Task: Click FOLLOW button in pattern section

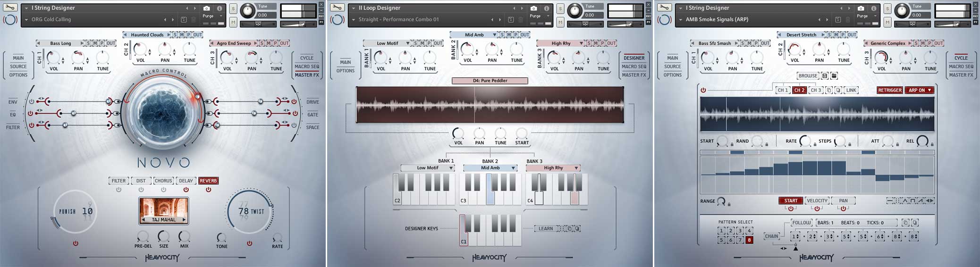Action: click(x=801, y=222)
